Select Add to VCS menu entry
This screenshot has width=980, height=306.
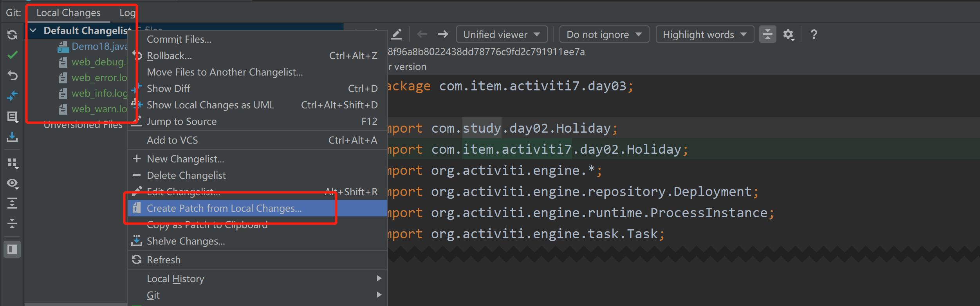[x=258, y=140]
